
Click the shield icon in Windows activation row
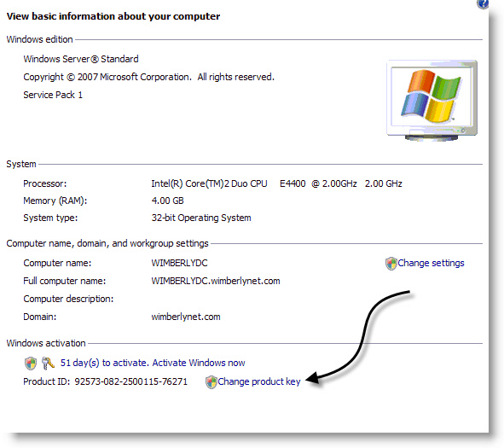coord(31,364)
